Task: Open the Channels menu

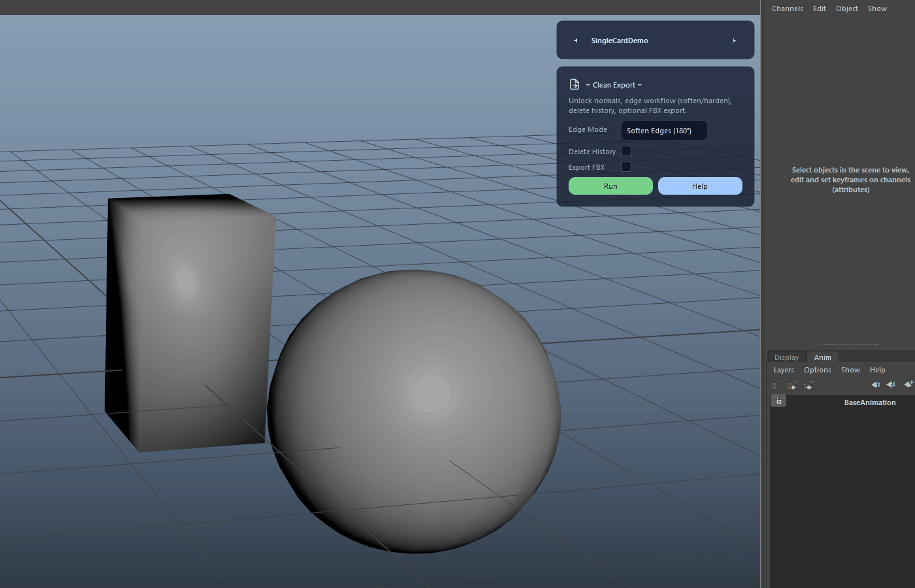Action: click(x=788, y=8)
